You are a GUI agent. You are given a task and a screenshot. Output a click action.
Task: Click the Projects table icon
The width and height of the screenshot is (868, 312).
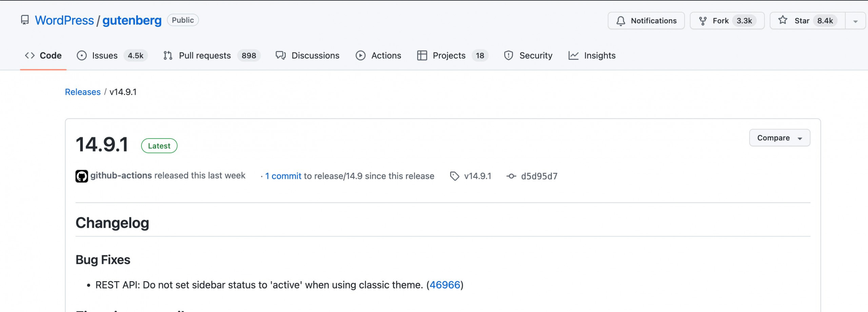[x=422, y=55]
